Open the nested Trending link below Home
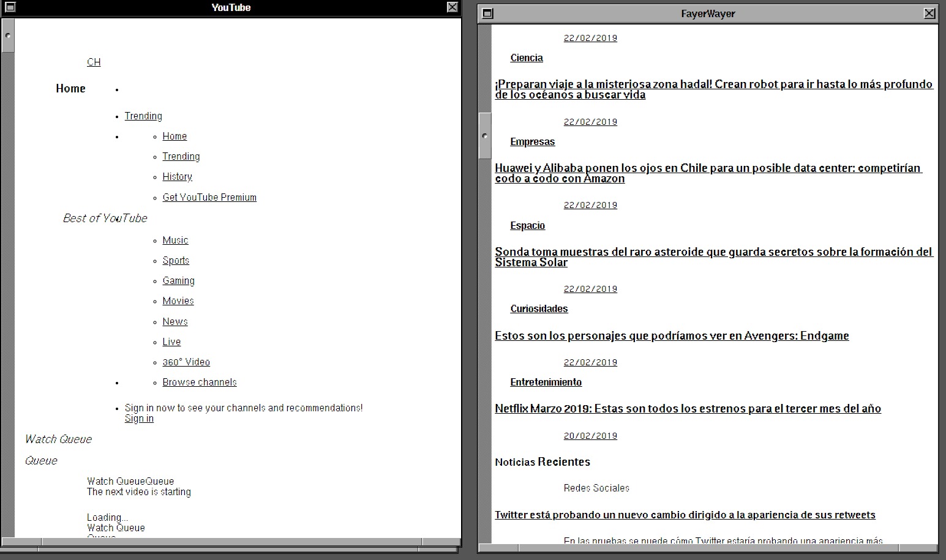Viewport: 946px width, 560px height. [181, 156]
